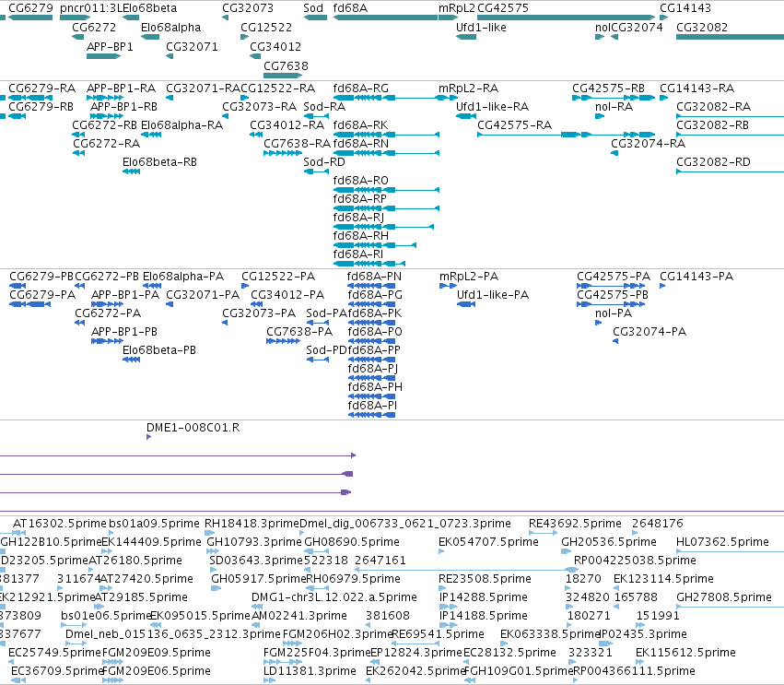Click the mRpL2-RA transcript label
The height and width of the screenshot is (685, 784).
click(x=469, y=89)
